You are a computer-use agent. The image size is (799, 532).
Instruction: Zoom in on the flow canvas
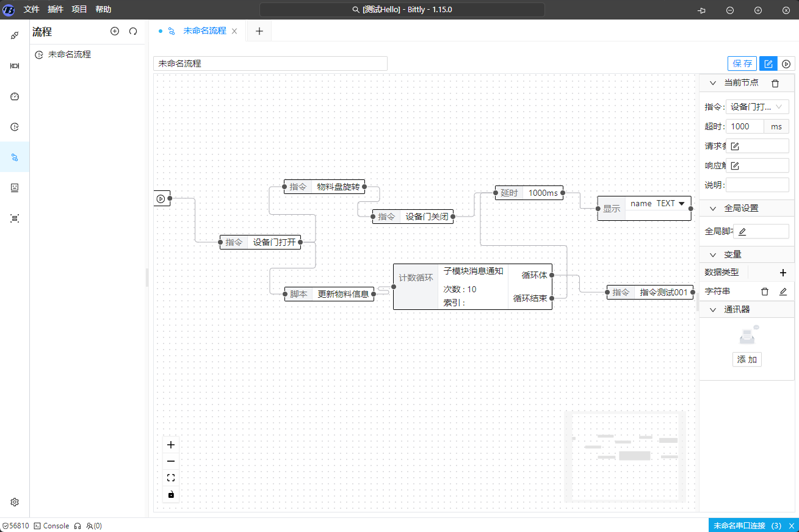(171, 445)
